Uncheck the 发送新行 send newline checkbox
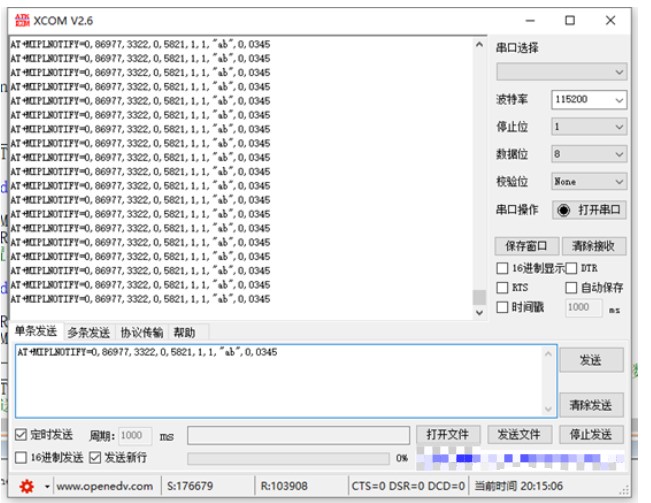The height and width of the screenshot is (503, 651). [95, 458]
